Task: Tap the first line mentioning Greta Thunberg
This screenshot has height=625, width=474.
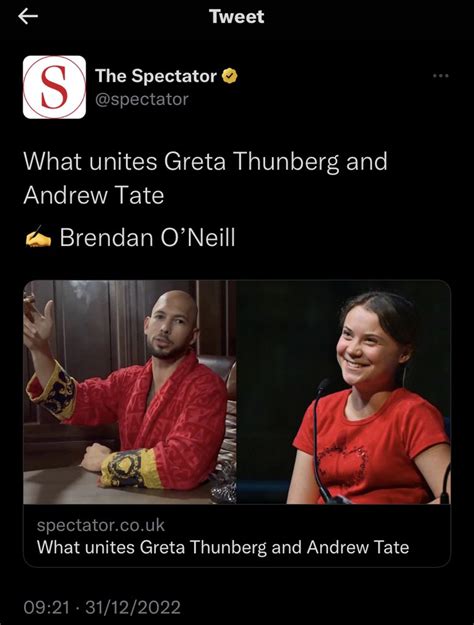Action: (x=205, y=162)
